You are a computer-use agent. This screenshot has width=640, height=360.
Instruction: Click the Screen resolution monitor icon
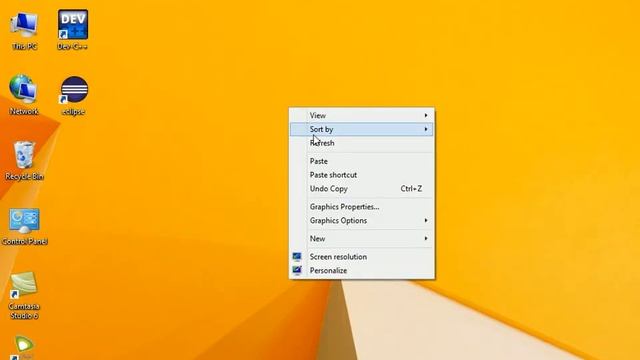coord(297,257)
